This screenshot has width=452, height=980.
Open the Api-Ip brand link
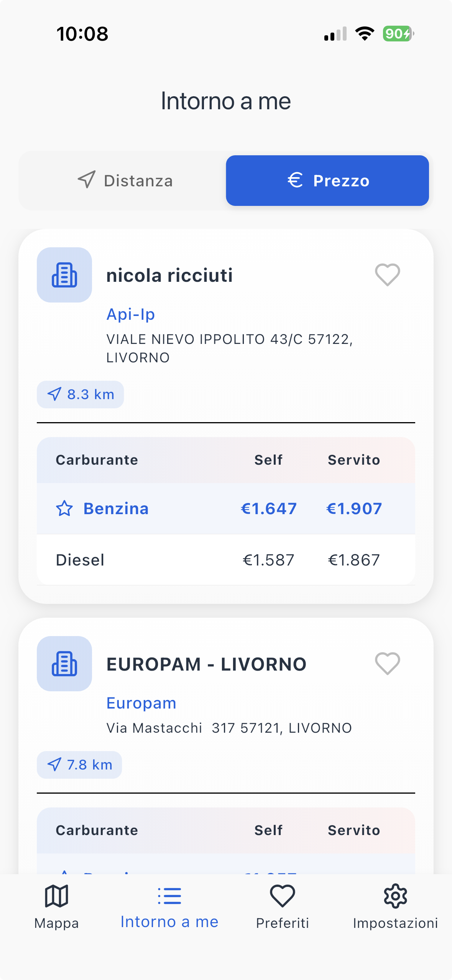coord(131,314)
